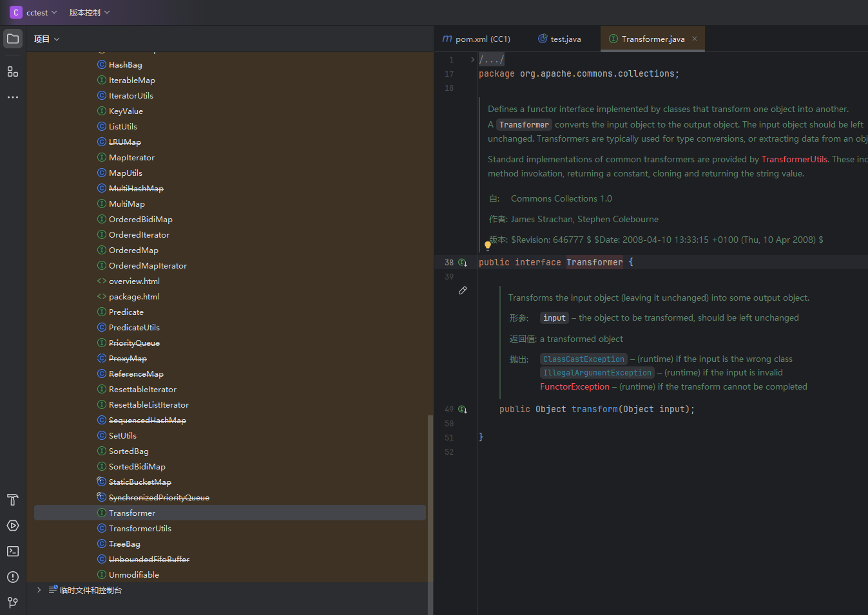Open the Services tool window
Image resolution: width=868 pixels, height=615 pixels.
[x=13, y=525]
